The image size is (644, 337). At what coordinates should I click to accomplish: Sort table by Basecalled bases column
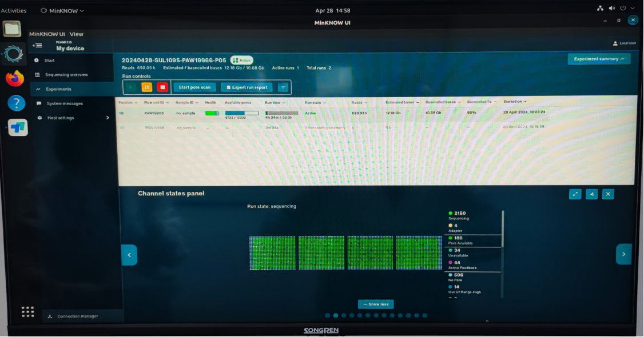tap(443, 102)
